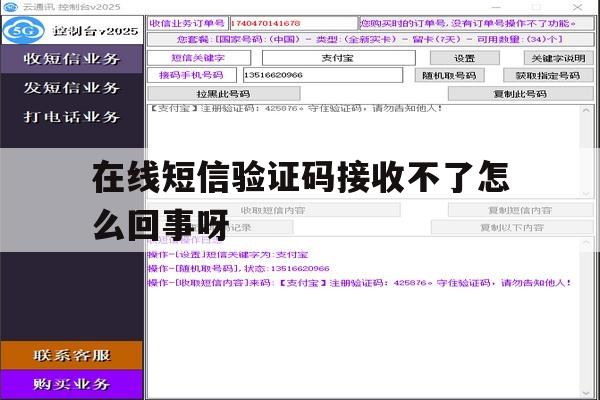
Task: Focus the 收信业务订单号 input field
Action: pyautogui.click(x=293, y=23)
